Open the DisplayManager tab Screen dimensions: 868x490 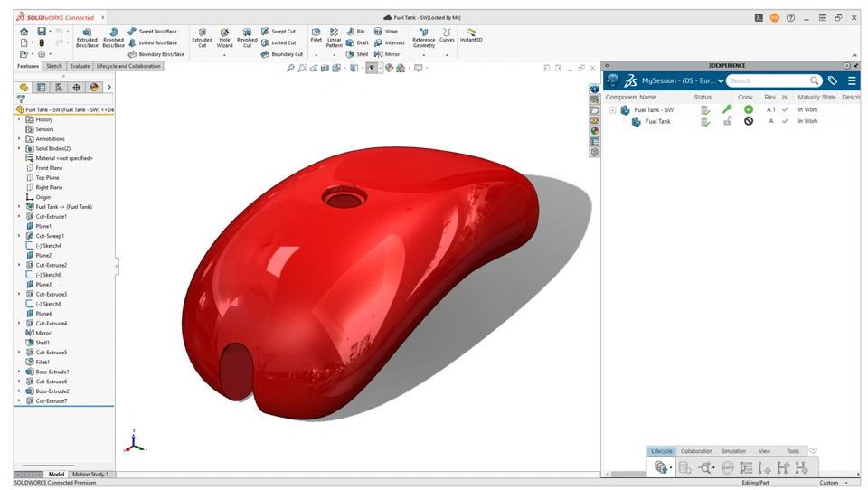pos(94,88)
